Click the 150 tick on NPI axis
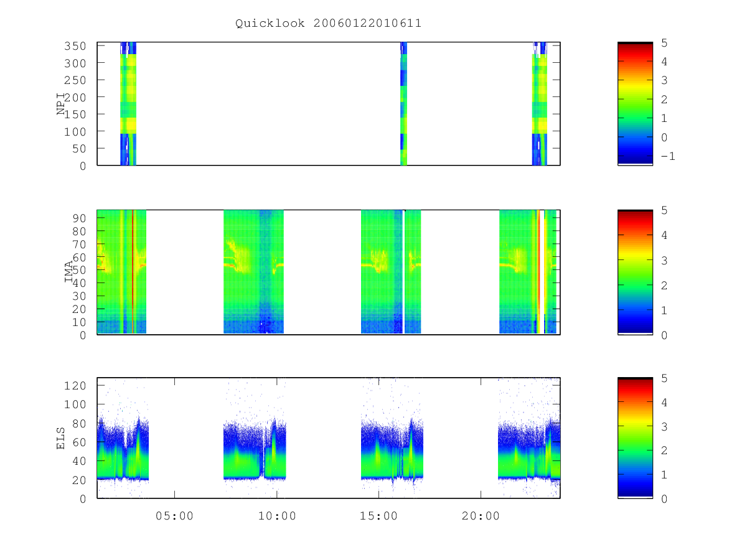The height and width of the screenshot is (560, 747). point(75,114)
